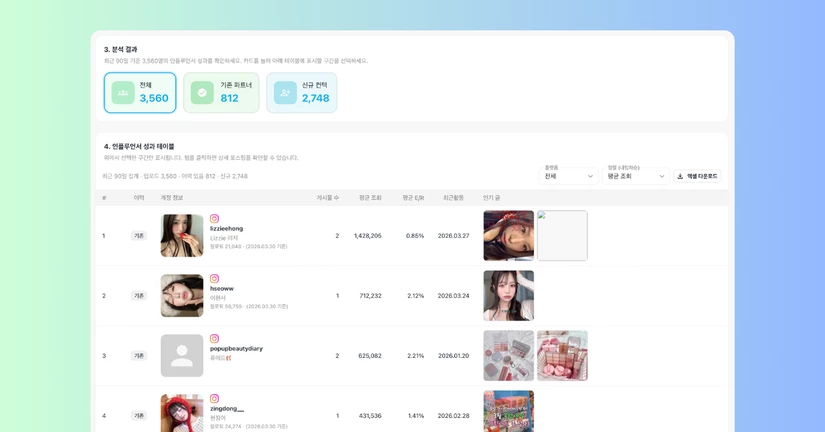Click the zingdong__ account name

tap(227, 408)
